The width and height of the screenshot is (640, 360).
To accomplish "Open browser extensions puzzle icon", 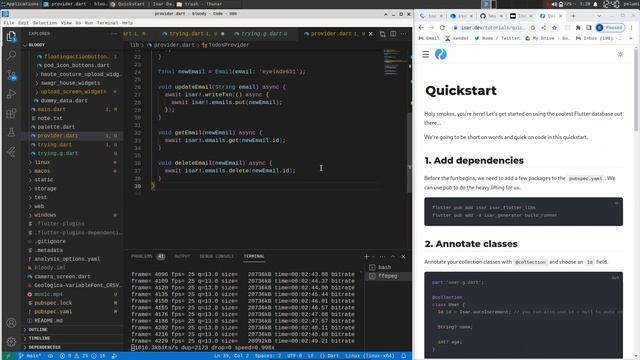I will (578, 28).
